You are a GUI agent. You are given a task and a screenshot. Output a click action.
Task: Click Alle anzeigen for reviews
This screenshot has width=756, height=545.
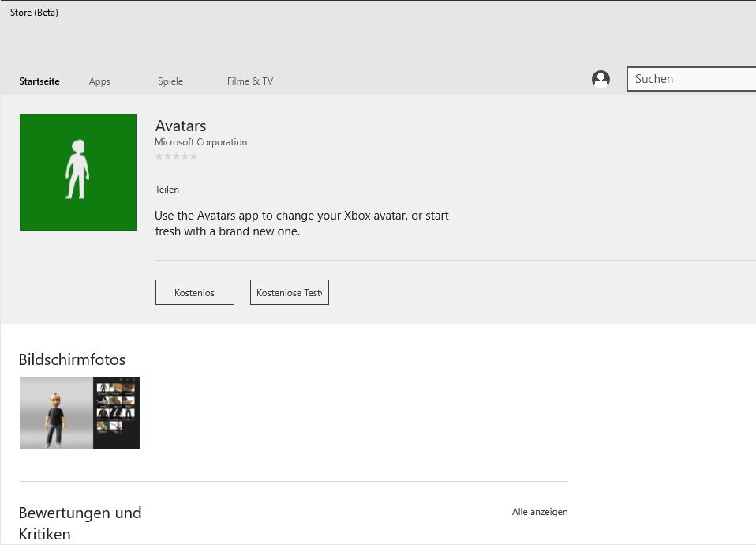coord(540,512)
